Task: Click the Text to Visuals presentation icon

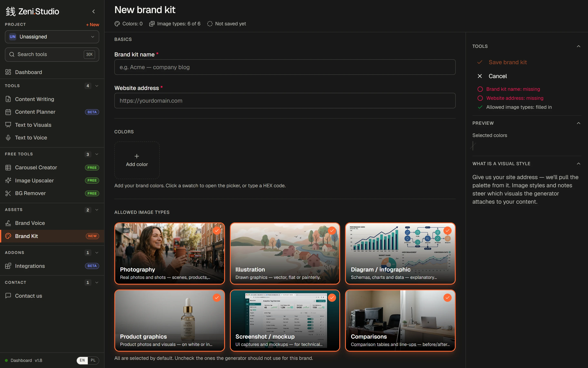Action: [8, 125]
